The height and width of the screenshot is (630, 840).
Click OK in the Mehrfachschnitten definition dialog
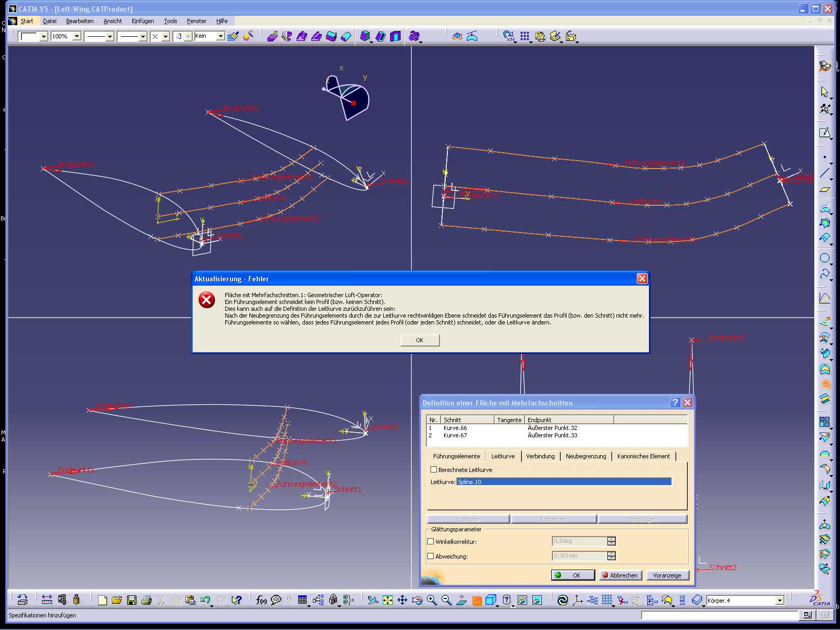tap(573, 575)
